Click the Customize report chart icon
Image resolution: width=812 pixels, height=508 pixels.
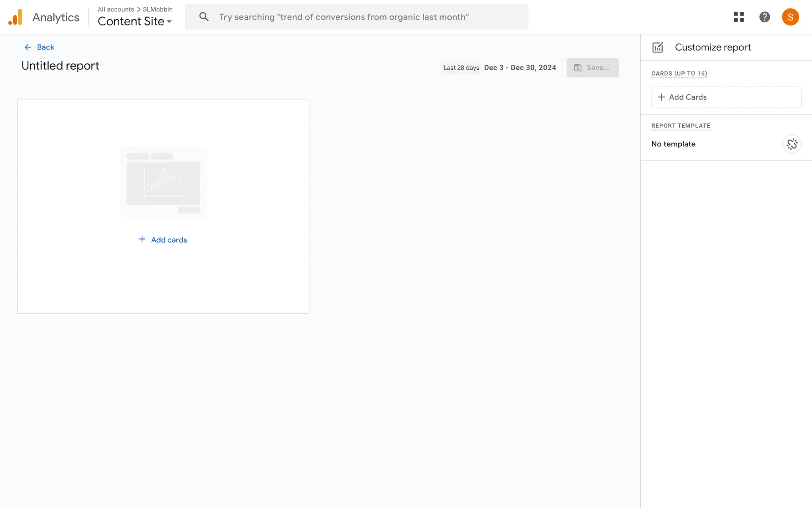tap(658, 47)
